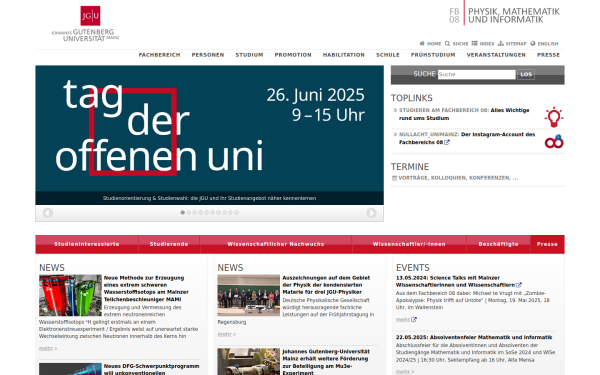Open the Mu3e-Experiment funding news headline

(x=326, y=362)
